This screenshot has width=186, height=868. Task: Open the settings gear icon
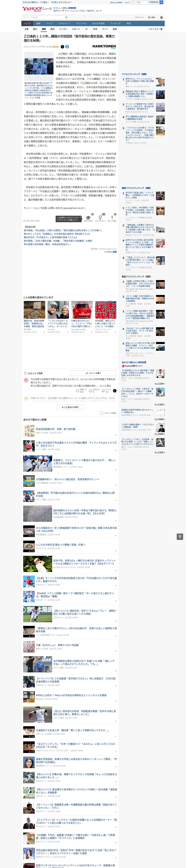click(161, 18)
